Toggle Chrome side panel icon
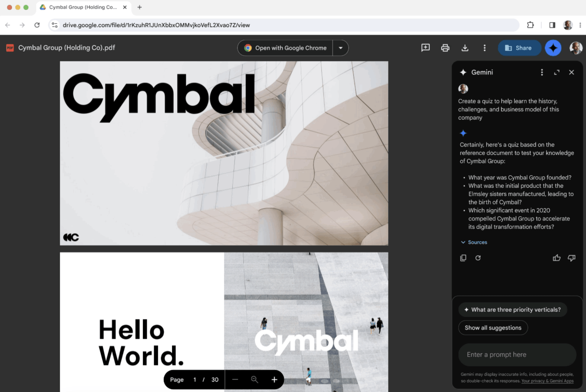 552,25
